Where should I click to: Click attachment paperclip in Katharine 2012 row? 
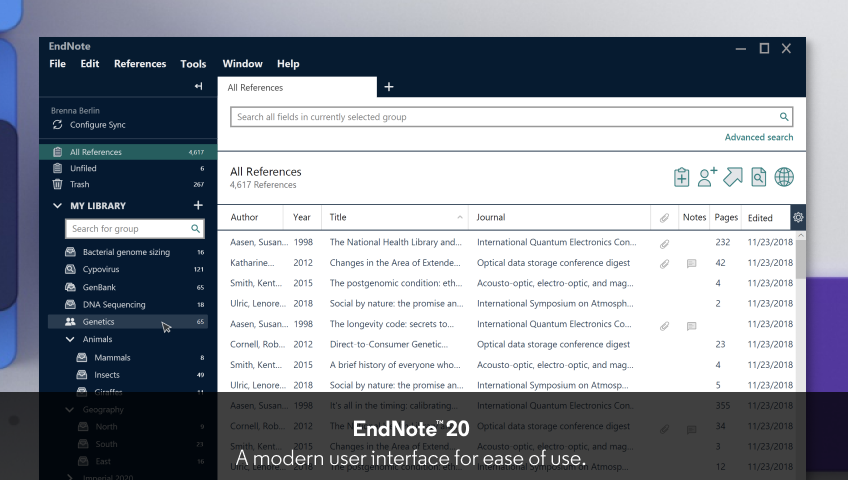coord(664,264)
